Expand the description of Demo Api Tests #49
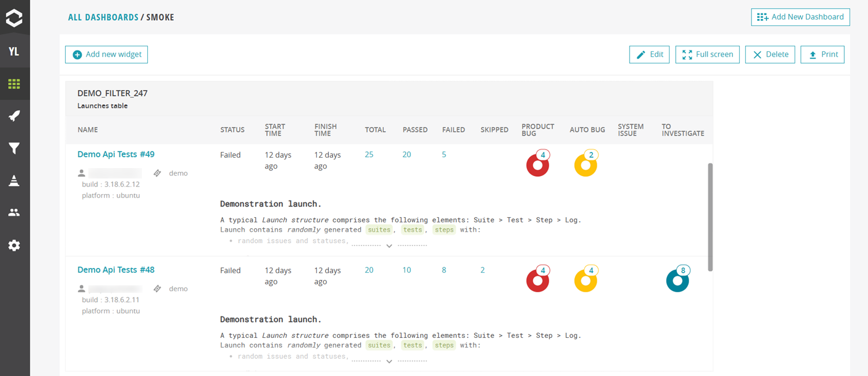This screenshot has width=868, height=376. tap(389, 246)
